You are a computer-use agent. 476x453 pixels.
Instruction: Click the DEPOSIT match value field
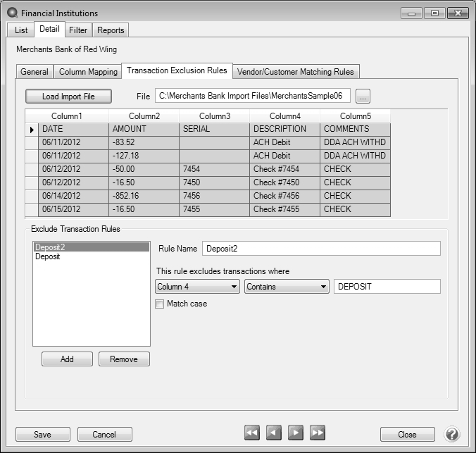(387, 287)
